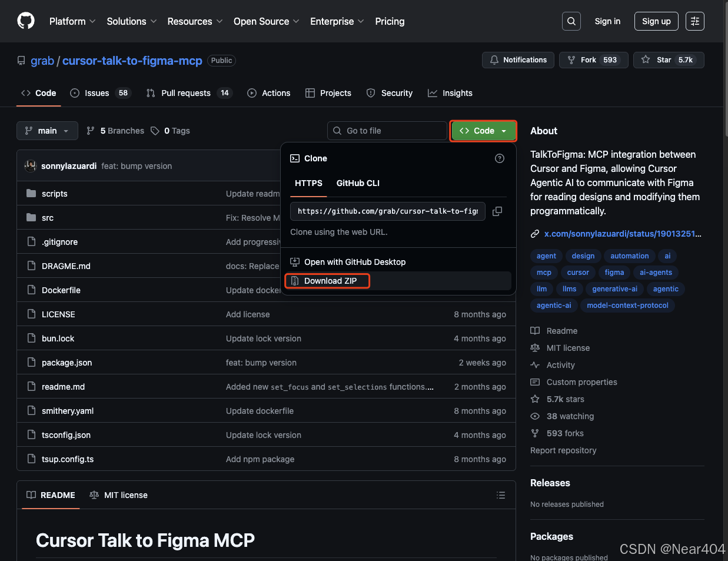Click Download ZIP
Viewport: 728px width, 561px height.
327,281
